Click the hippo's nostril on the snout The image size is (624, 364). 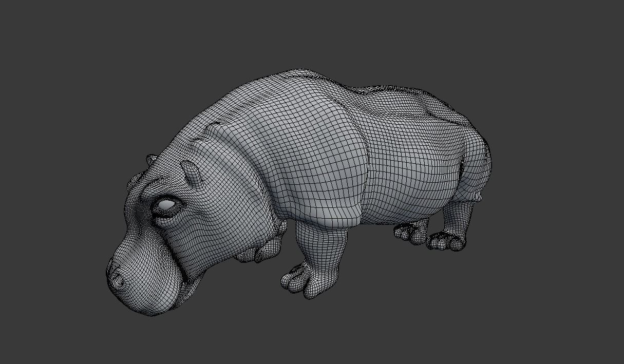pyautogui.click(x=119, y=281)
